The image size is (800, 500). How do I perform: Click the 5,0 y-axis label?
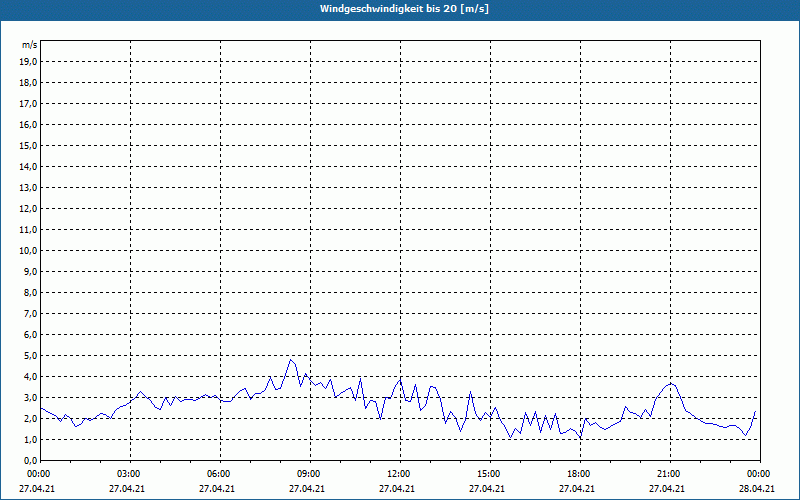pyautogui.click(x=31, y=356)
